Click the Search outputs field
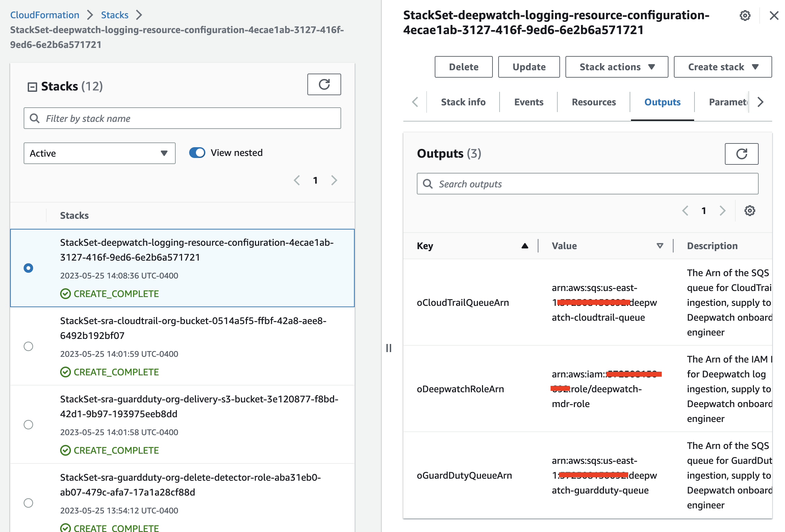This screenshot has height=532, width=785. pyautogui.click(x=588, y=184)
